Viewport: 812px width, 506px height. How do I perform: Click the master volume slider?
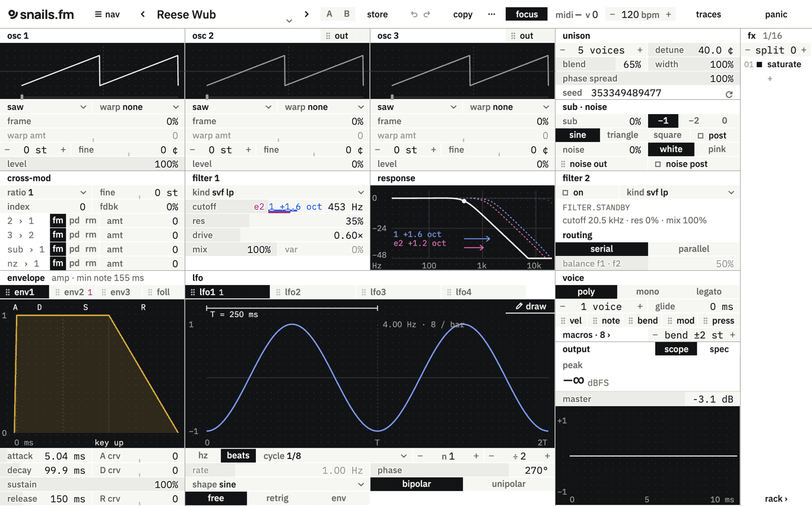pyautogui.click(x=648, y=399)
